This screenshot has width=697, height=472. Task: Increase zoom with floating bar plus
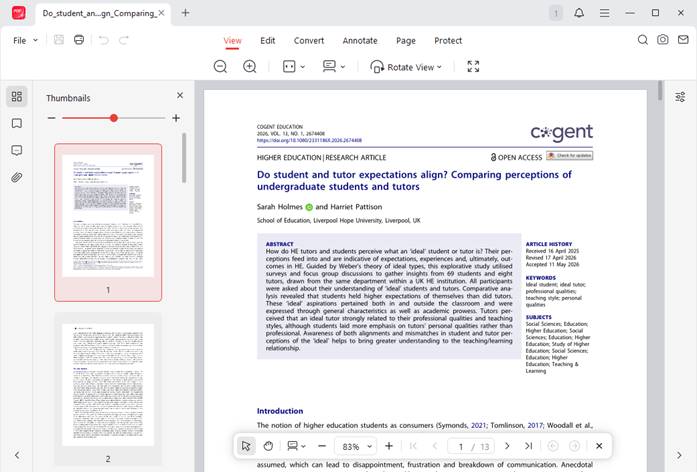pyautogui.click(x=389, y=446)
